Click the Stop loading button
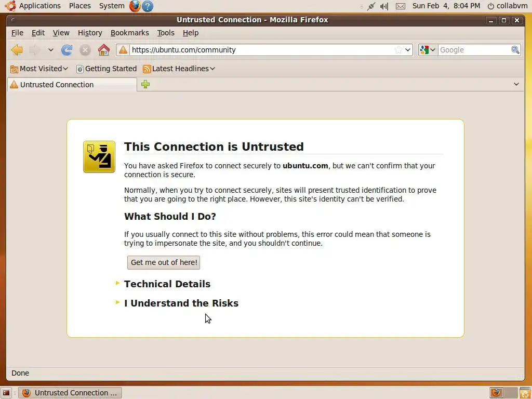This screenshot has width=532, height=399. [x=85, y=50]
